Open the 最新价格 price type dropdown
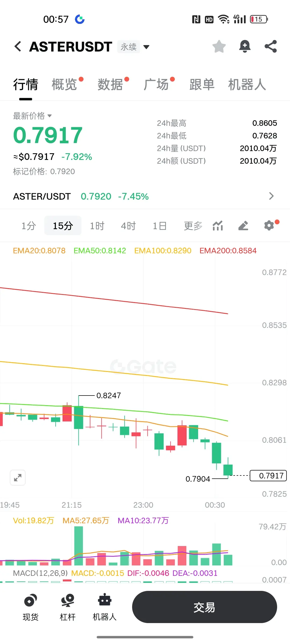 (x=32, y=116)
